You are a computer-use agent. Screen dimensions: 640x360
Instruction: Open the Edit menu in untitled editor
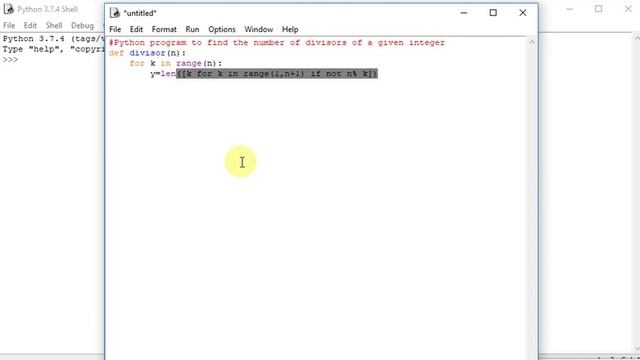136,29
